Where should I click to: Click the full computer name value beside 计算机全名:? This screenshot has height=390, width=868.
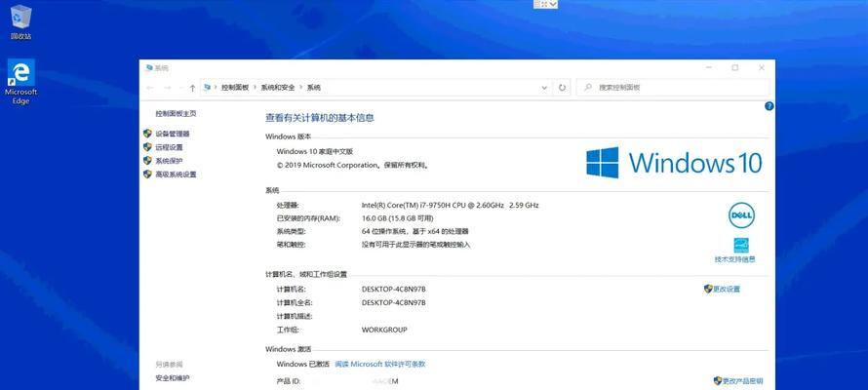[x=394, y=303]
